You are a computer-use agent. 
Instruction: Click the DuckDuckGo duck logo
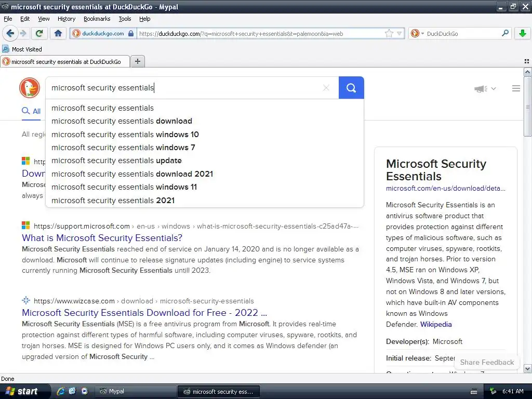point(30,87)
